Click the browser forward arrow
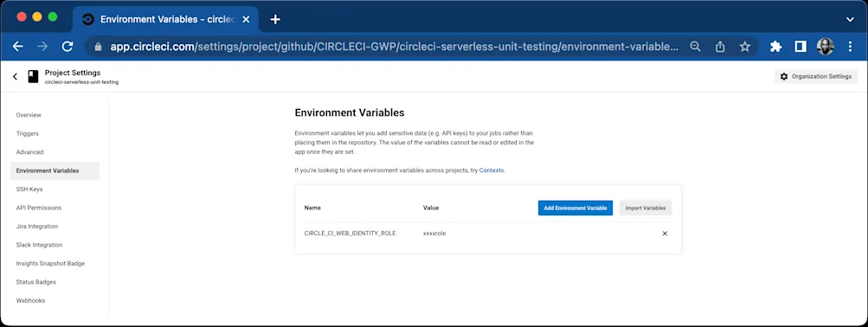The height and width of the screenshot is (327, 868). (x=42, y=47)
